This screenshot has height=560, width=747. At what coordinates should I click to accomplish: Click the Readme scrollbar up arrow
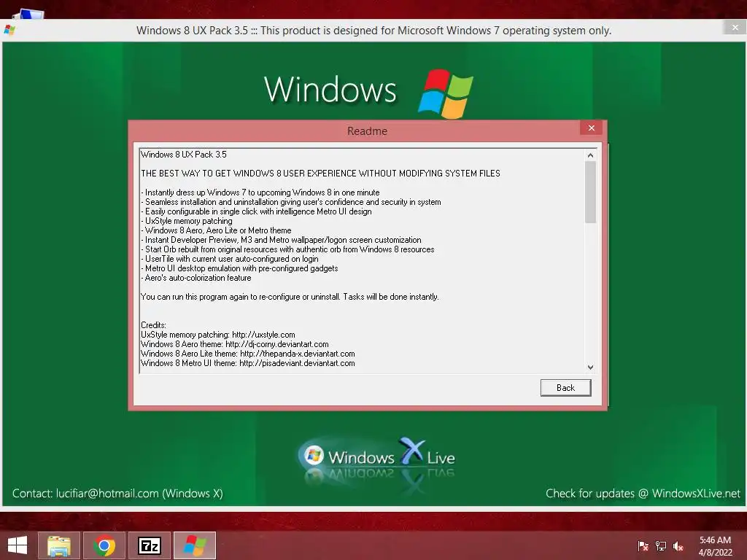pyautogui.click(x=590, y=155)
